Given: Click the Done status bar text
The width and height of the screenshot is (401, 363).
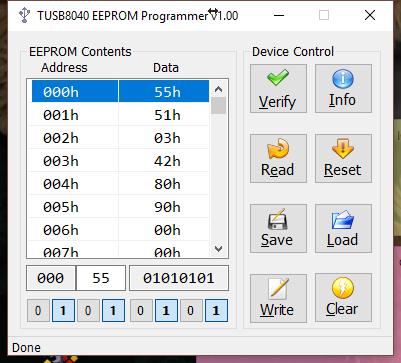Looking at the screenshot, I should pyautogui.click(x=26, y=348).
